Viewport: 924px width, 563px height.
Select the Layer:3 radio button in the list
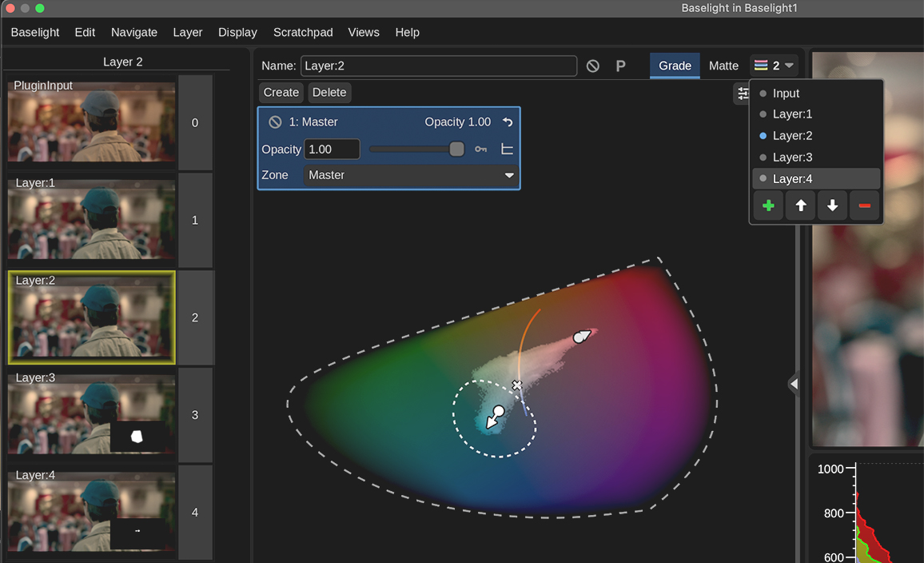click(x=764, y=157)
